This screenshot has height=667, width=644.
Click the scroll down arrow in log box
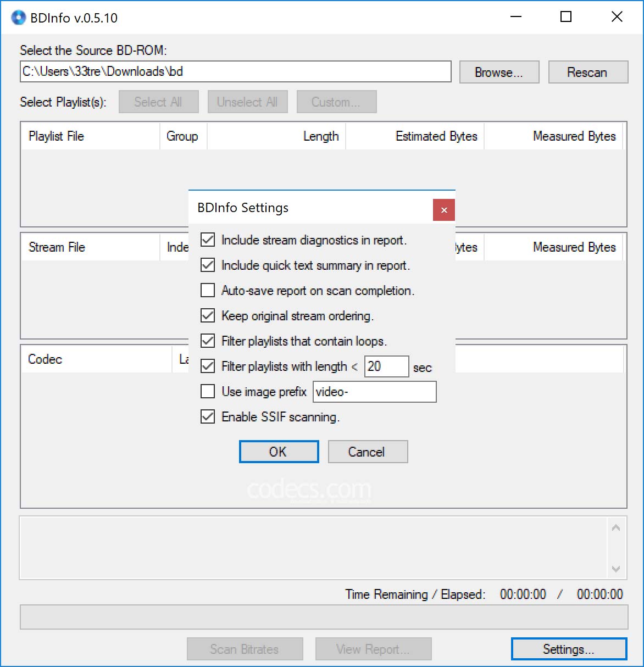(x=616, y=569)
